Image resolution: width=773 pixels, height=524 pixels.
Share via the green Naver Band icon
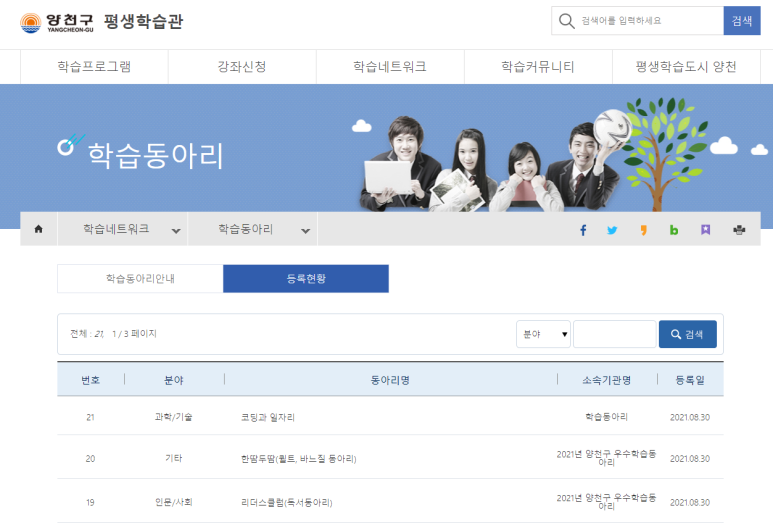click(x=674, y=230)
